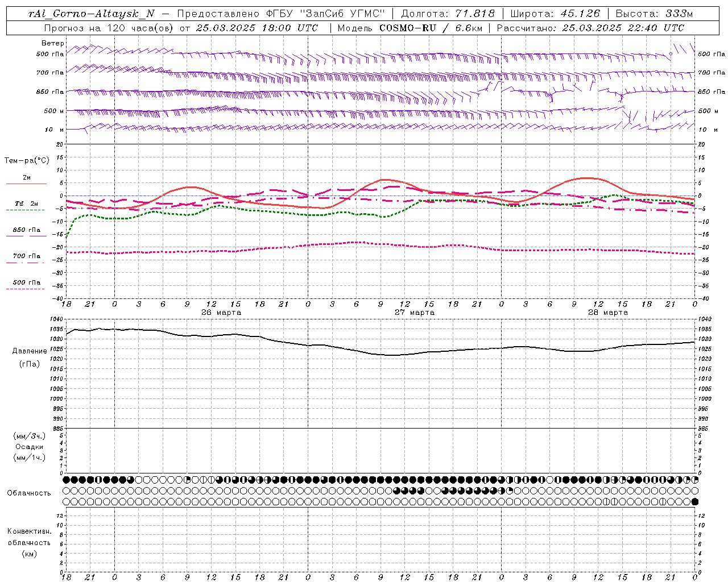Click the (гПа) unit label under Давление
This screenshot has width=728, height=582.
(x=30, y=364)
